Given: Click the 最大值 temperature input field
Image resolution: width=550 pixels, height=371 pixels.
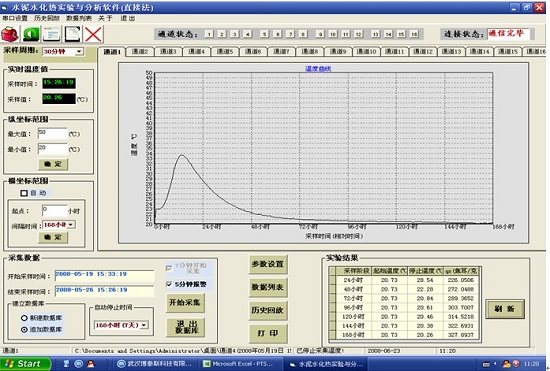Looking at the screenshot, I should pyautogui.click(x=52, y=134).
